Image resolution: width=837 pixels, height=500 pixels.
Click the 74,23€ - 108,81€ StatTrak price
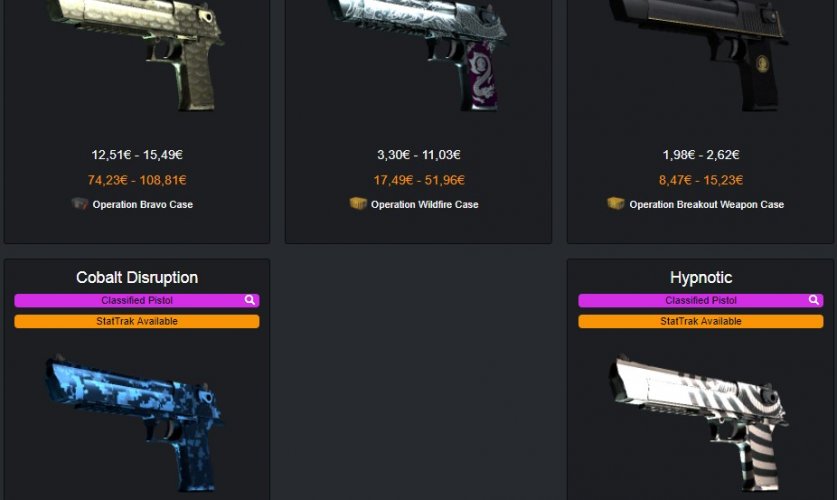tap(137, 180)
